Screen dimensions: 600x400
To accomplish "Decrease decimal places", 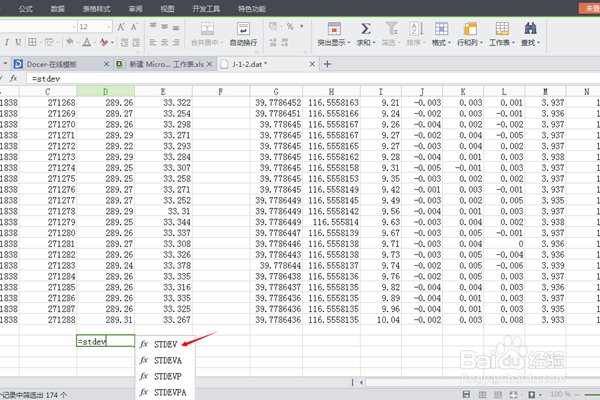I will click(x=285, y=42).
